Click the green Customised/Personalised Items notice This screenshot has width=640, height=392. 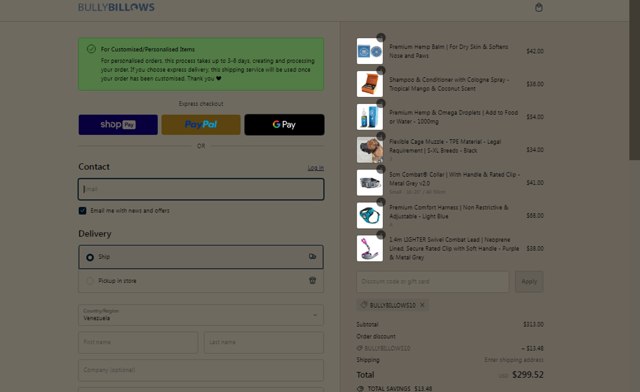(x=201, y=64)
